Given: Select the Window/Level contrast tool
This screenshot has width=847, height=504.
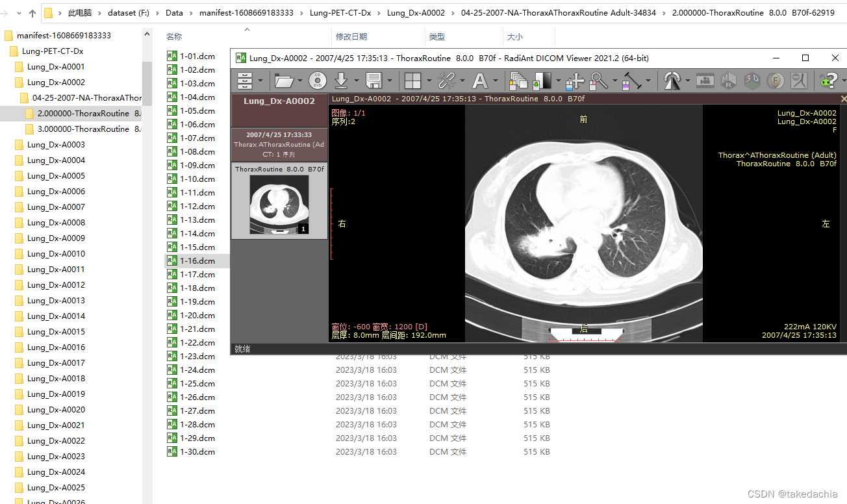Looking at the screenshot, I should 541,81.
